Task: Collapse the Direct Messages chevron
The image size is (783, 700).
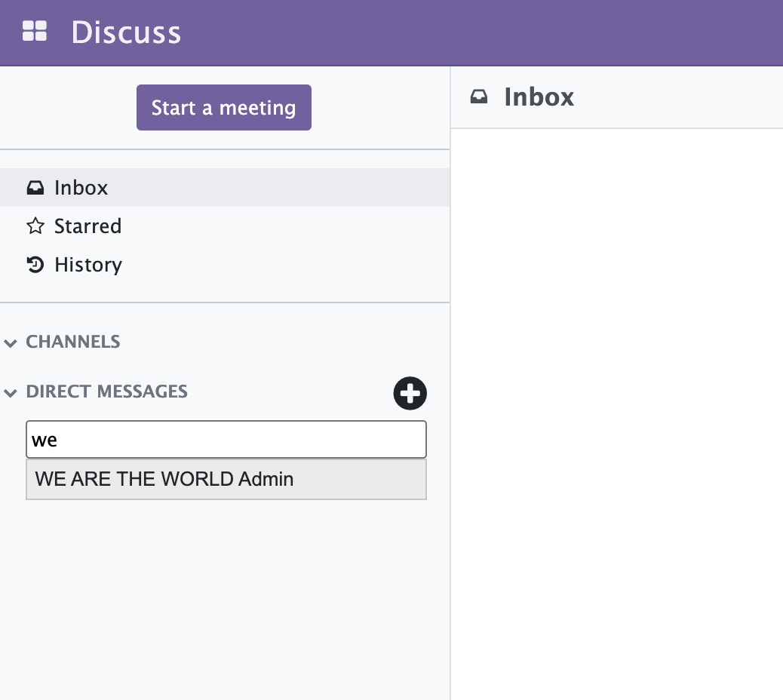Action: click(x=11, y=393)
